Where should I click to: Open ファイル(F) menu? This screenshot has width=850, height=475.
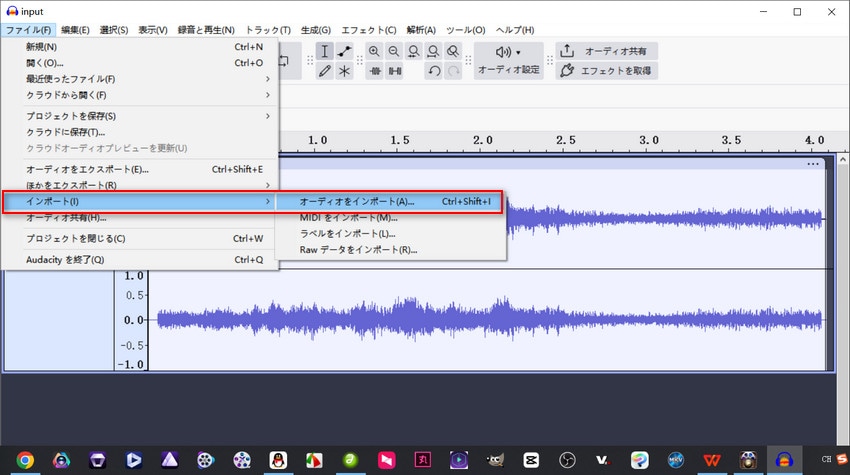point(28,30)
